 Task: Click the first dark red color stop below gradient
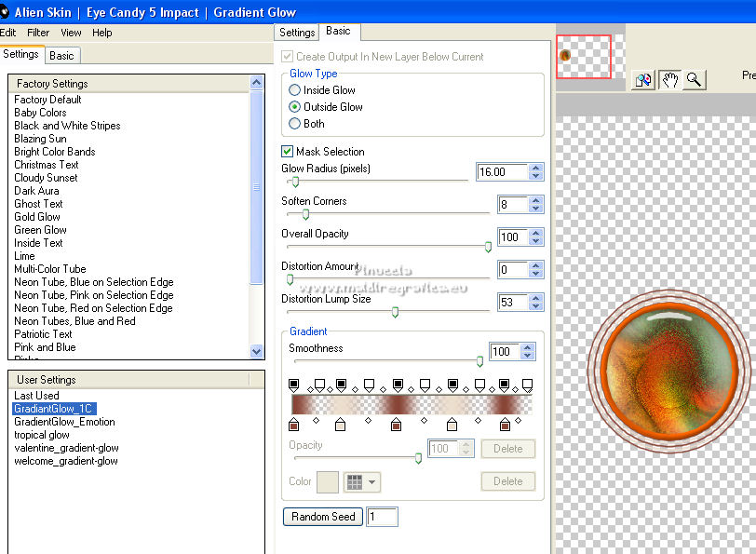coord(293,425)
